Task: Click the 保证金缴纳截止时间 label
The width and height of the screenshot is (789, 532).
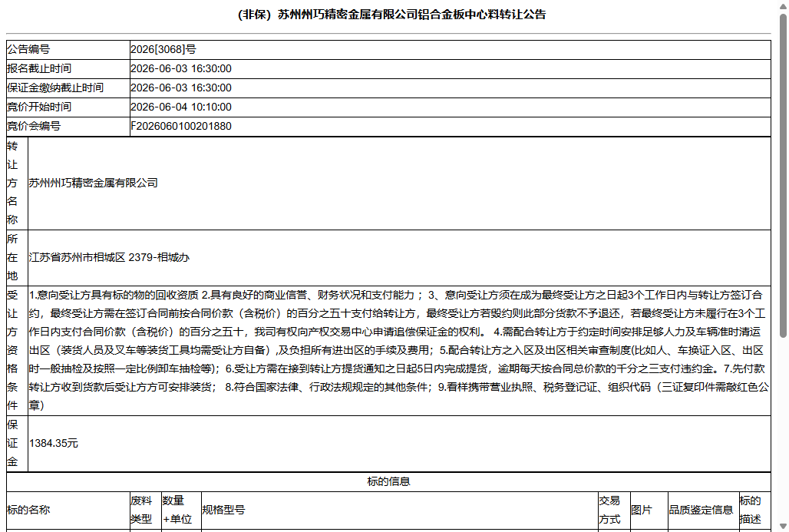Action: [55, 88]
